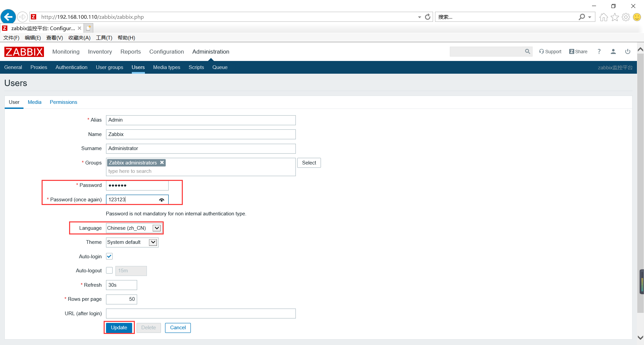The image size is (644, 345).
Task: Toggle password visibility eye icon
Action: (162, 200)
